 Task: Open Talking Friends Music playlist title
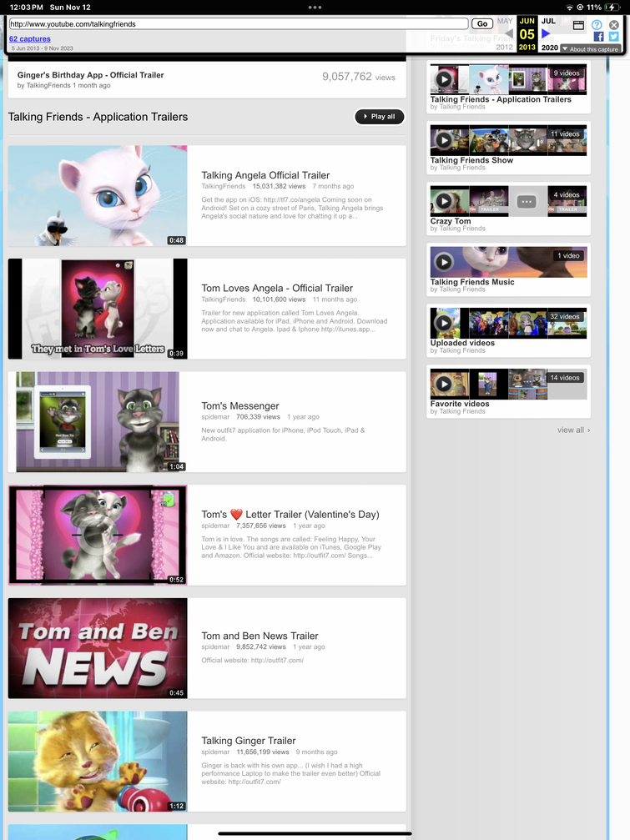point(472,282)
